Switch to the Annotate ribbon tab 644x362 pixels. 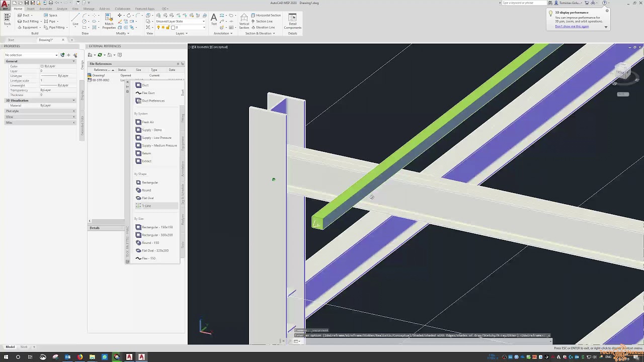click(x=45, y=9)
